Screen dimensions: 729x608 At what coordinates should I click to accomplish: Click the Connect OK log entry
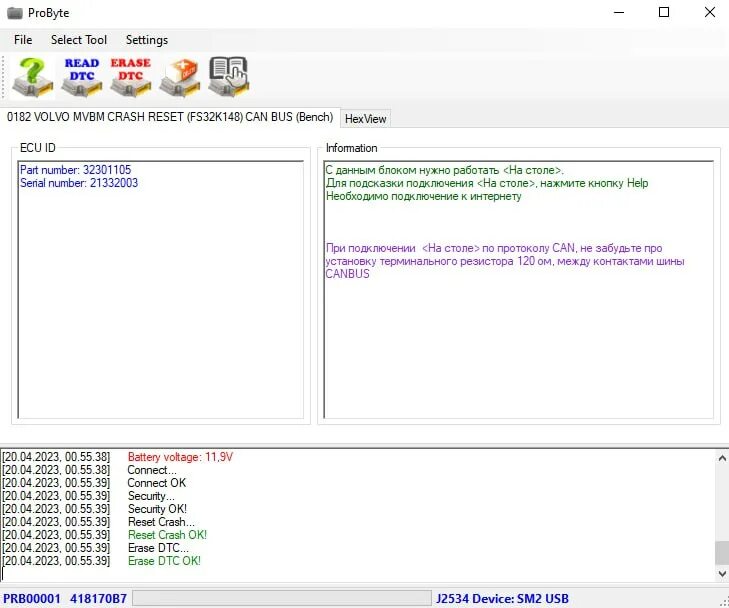157,483
